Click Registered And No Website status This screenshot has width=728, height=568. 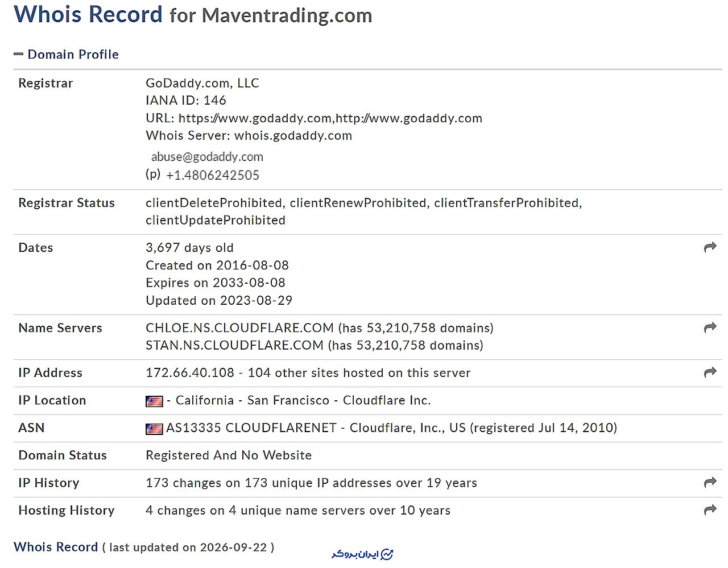[229, 455]
